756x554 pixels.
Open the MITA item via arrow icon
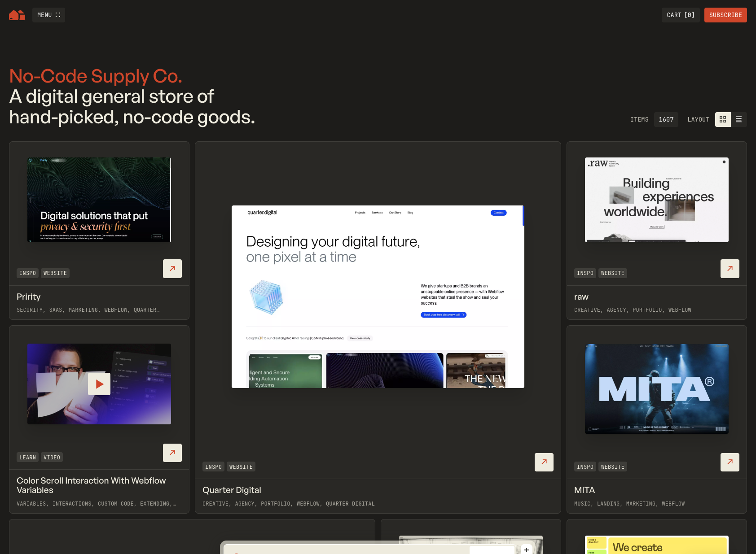point(730,462)
